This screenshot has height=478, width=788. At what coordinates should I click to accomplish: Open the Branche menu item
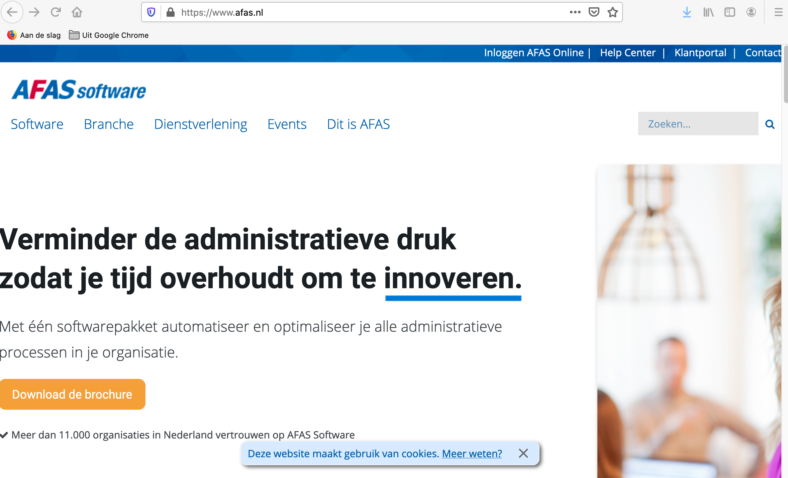point(109,124)
